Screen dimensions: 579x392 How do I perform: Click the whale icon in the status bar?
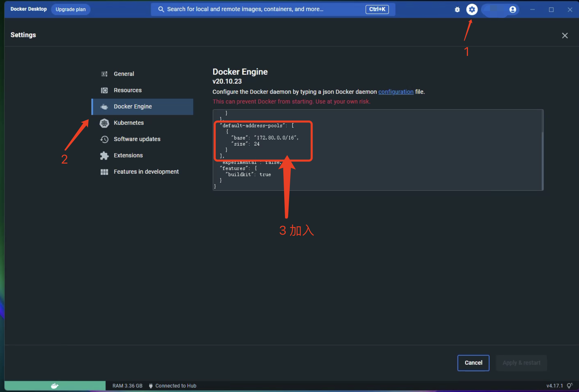pos(55,385)
